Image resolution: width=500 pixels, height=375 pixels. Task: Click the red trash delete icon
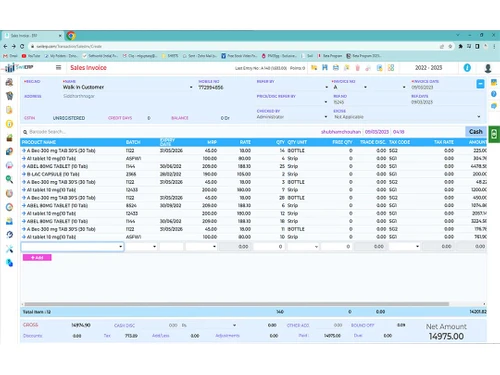point(357,68)
